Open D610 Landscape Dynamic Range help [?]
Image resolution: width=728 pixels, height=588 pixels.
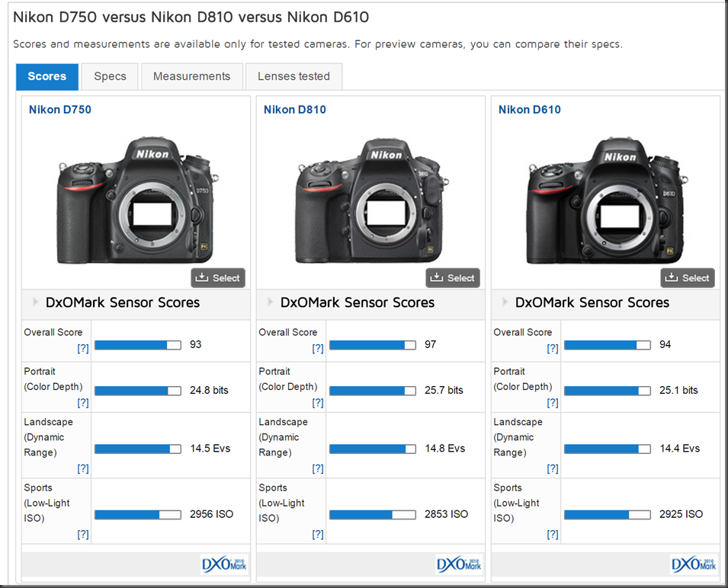[x=553, y=468]
